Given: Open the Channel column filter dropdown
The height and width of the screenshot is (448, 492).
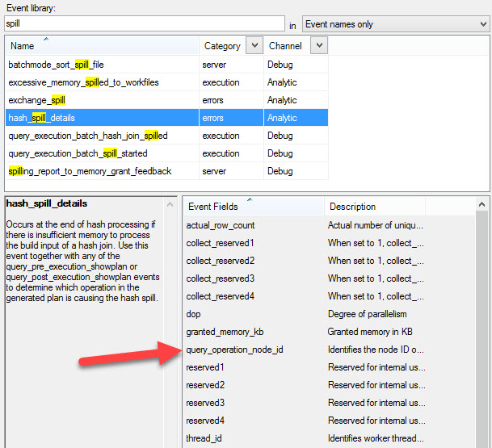Looking at the screenshot, I should point(317,46).
